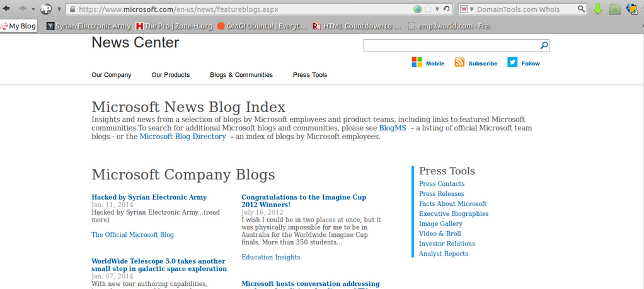Click the Microsoft News Blog Index heading

[188, 107]
